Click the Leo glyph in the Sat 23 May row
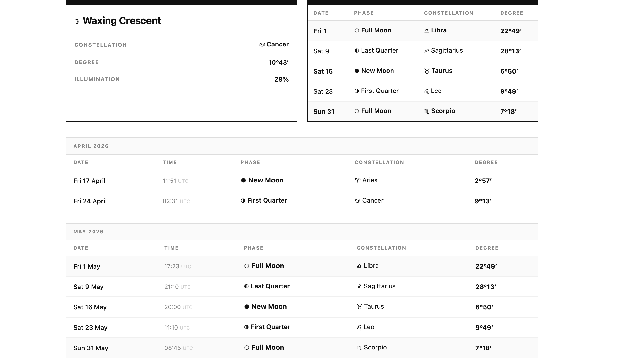The height and width of the screenshot is (364, 627). point(359,328)
